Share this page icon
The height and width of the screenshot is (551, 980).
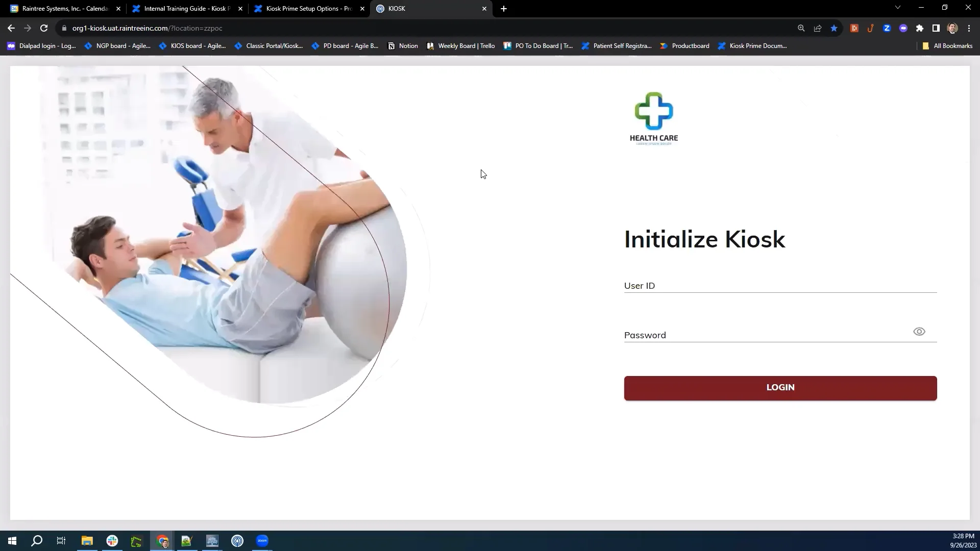[x=817, y=28]
